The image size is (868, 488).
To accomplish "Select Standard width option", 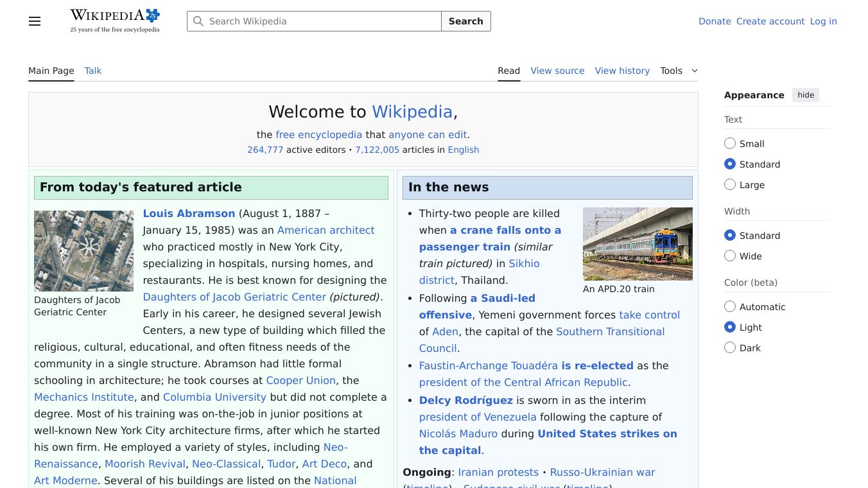I will pyautogui.click(x=730, y=236).
